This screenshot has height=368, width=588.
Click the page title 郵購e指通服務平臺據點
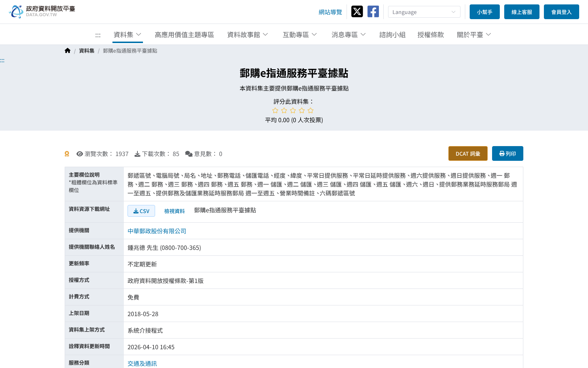pyautogui.click(x=294, y=73)
